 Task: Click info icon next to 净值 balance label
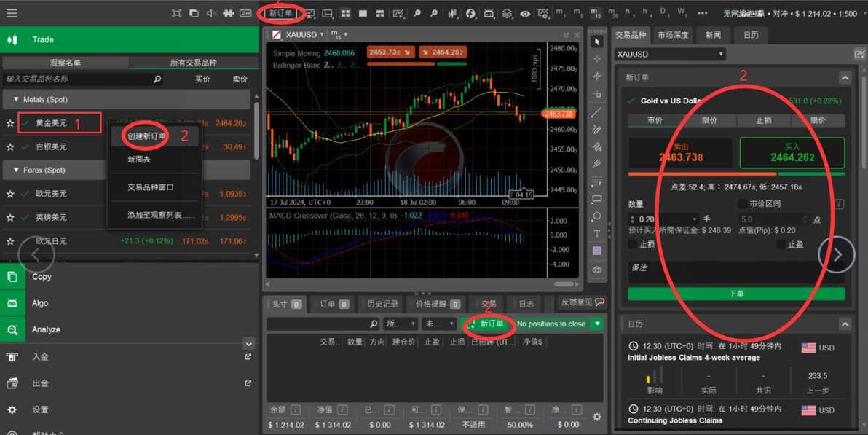coord(343,410)
